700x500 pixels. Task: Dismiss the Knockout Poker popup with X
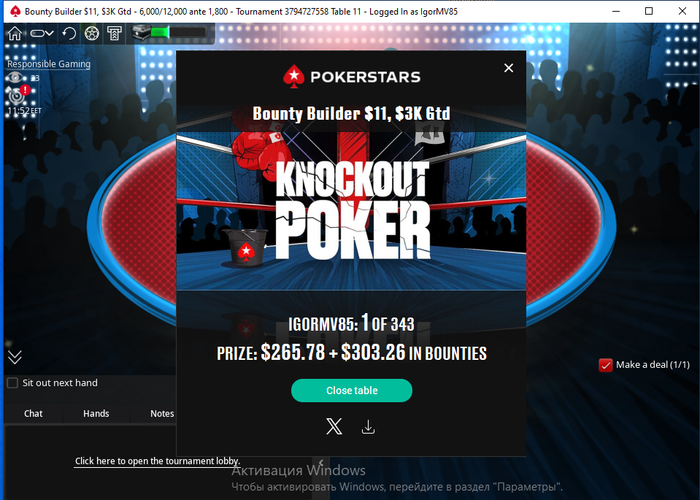(x=508, y=68)
